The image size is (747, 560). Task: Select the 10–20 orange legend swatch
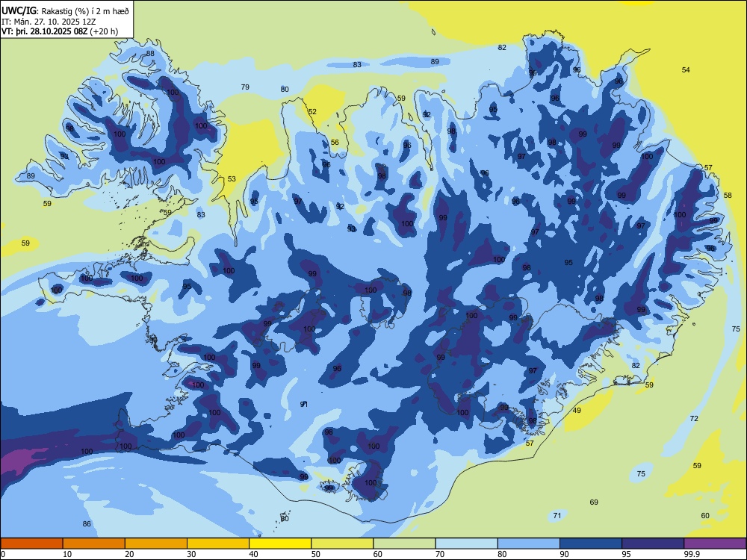pos(94,544)
